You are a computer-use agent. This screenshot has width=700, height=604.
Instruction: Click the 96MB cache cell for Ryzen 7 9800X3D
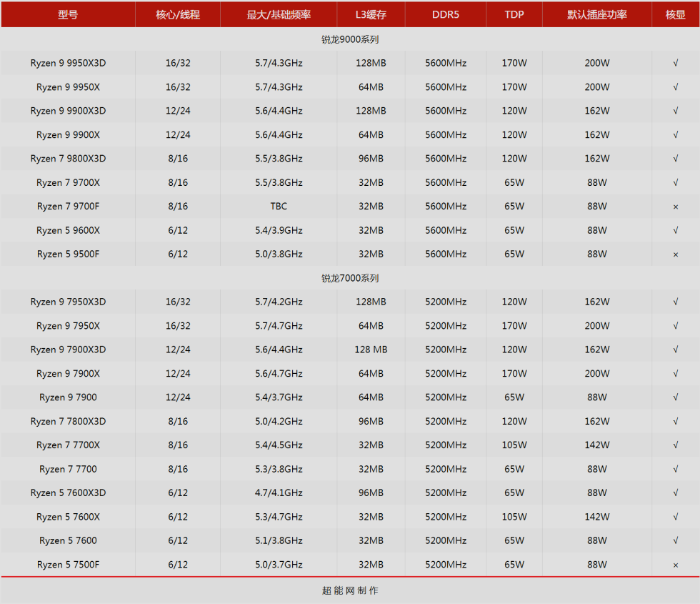pos(371,159)
